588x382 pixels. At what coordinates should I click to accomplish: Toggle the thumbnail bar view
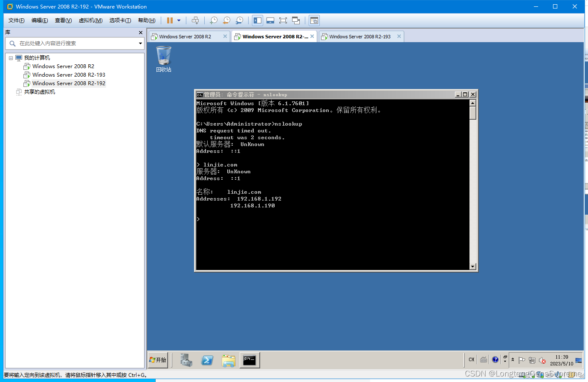(x=270, y=20)
